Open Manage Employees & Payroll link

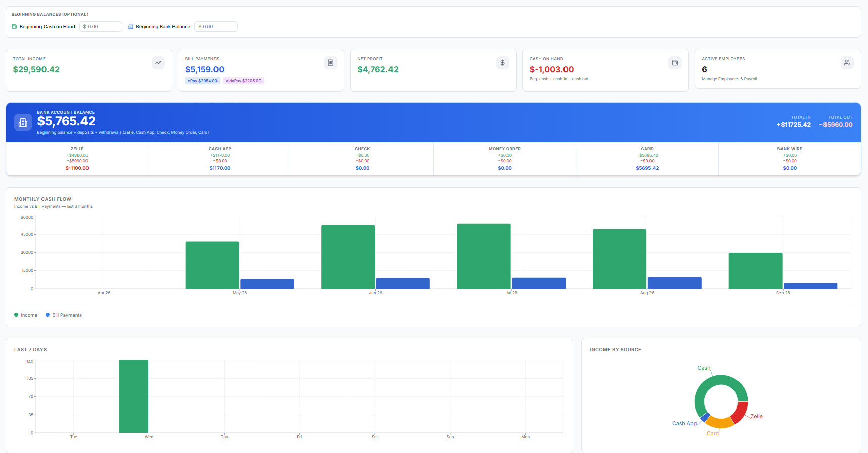[x=729, y=79]
